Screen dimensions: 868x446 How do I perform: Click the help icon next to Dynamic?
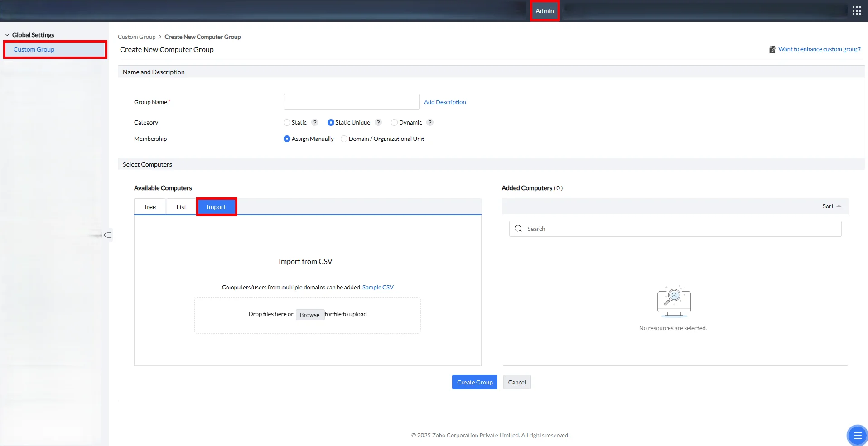point(430,122)
